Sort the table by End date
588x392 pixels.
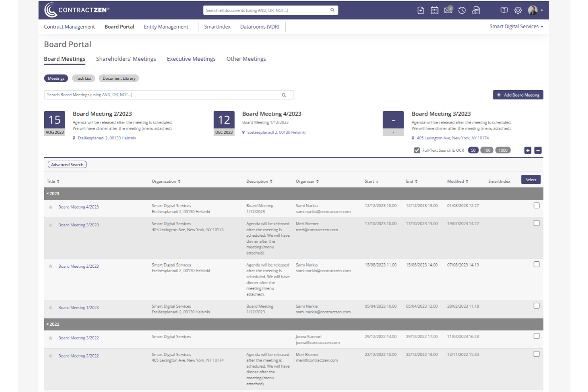point(412,181)
